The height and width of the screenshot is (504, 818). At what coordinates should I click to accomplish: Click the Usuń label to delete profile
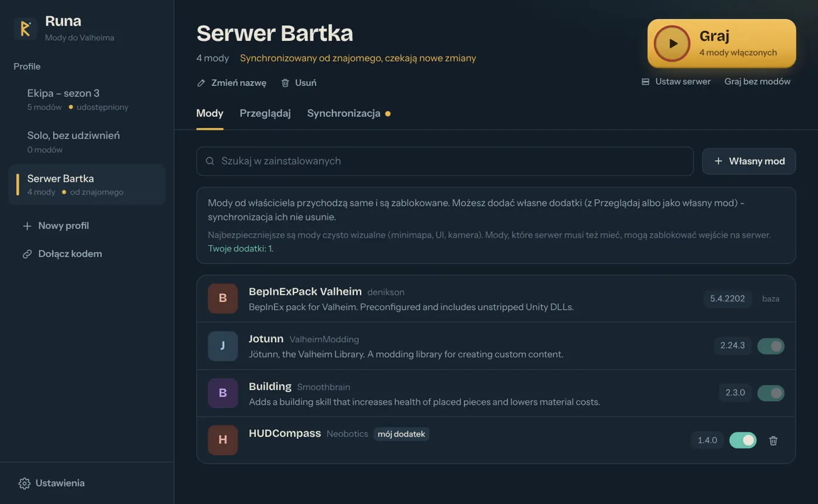coord(306,83)
